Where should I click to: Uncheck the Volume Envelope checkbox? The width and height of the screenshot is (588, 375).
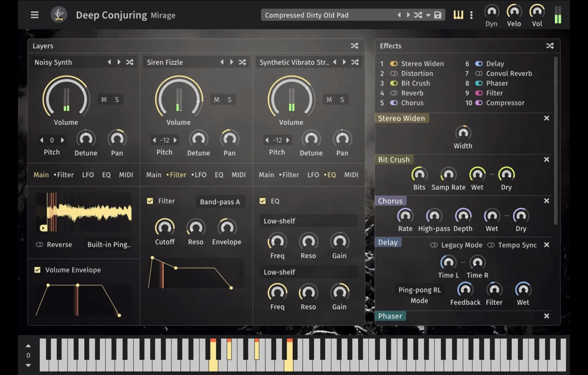click(38, 270)
